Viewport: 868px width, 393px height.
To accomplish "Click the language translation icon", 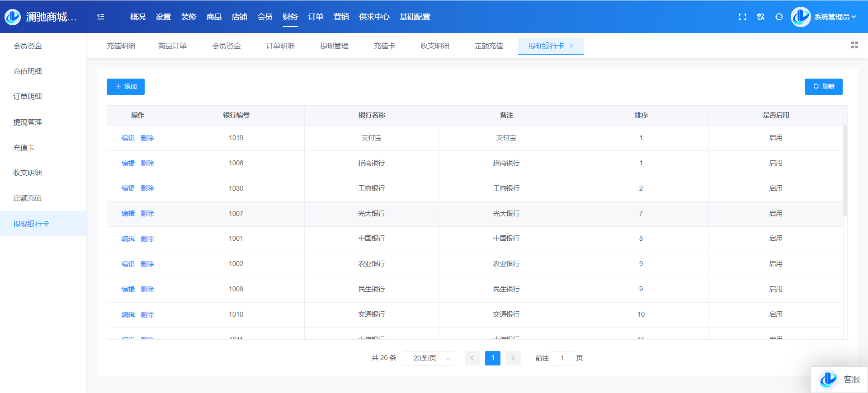I will [761, 17].
